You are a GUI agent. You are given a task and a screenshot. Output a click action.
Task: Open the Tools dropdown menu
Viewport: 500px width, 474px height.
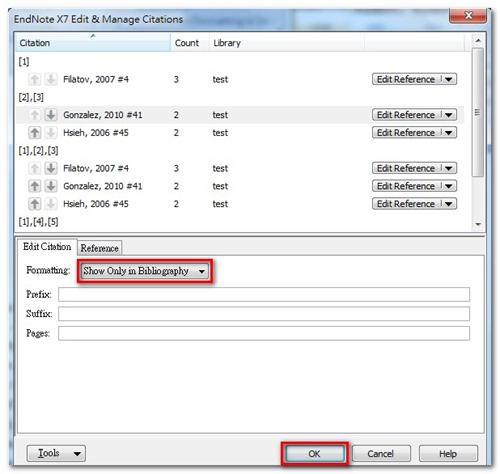(56, 453)
